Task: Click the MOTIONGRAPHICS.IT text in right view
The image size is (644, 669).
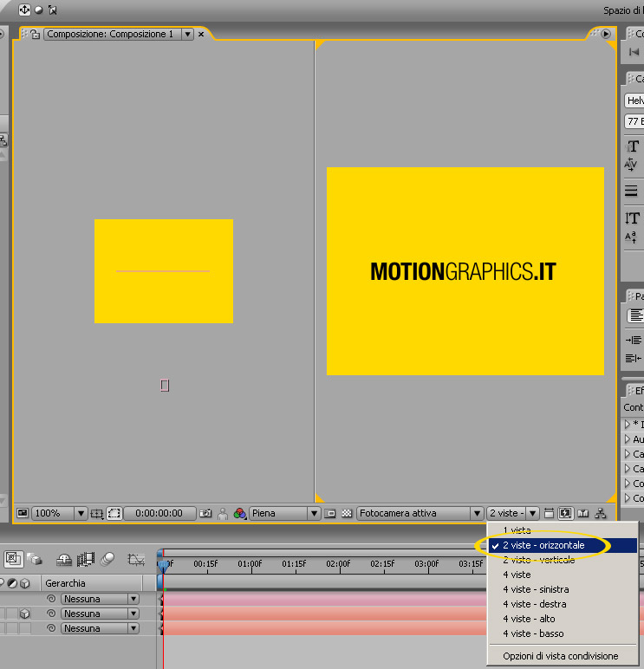Action: 463,271
